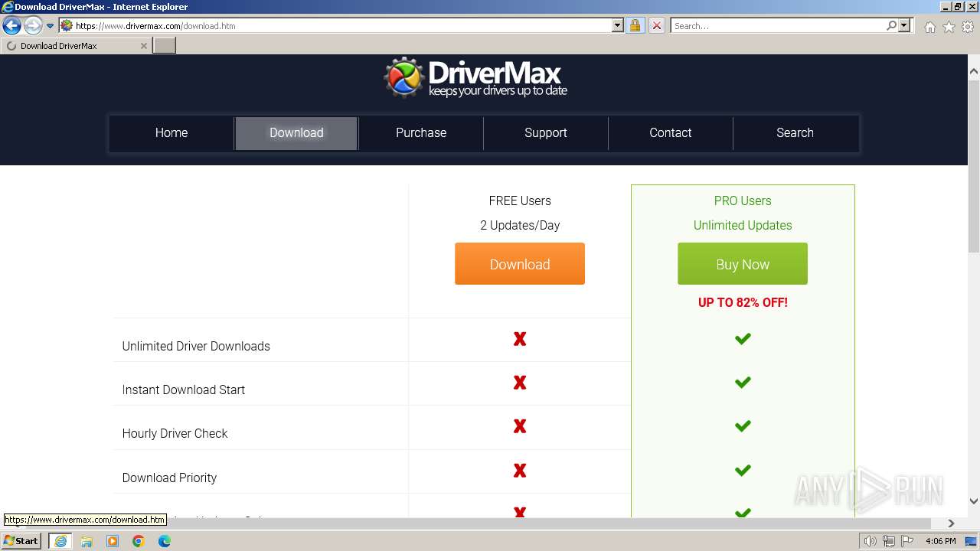Viewport: 980px width, 551px height.
Task: Open the Search menu item
Action: coord(795,133)
